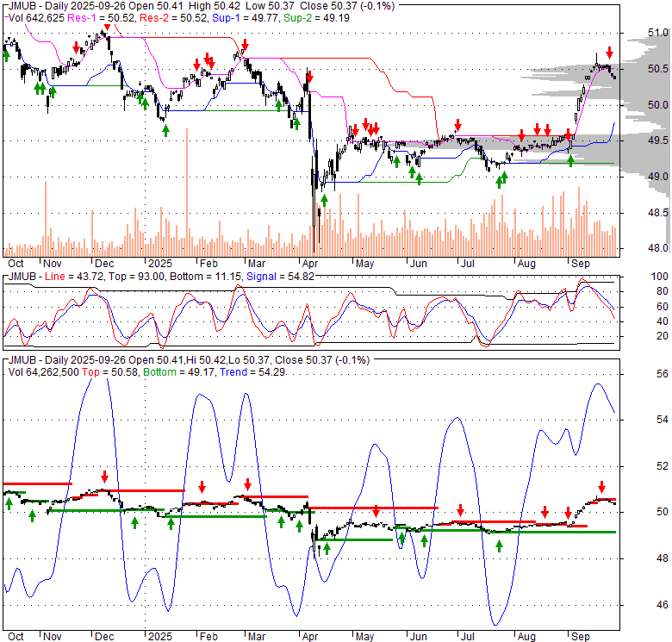Click the red sell arrow above the September price peak in the top chart
Screen dimensions: 672x642
(x=609, y=53)
